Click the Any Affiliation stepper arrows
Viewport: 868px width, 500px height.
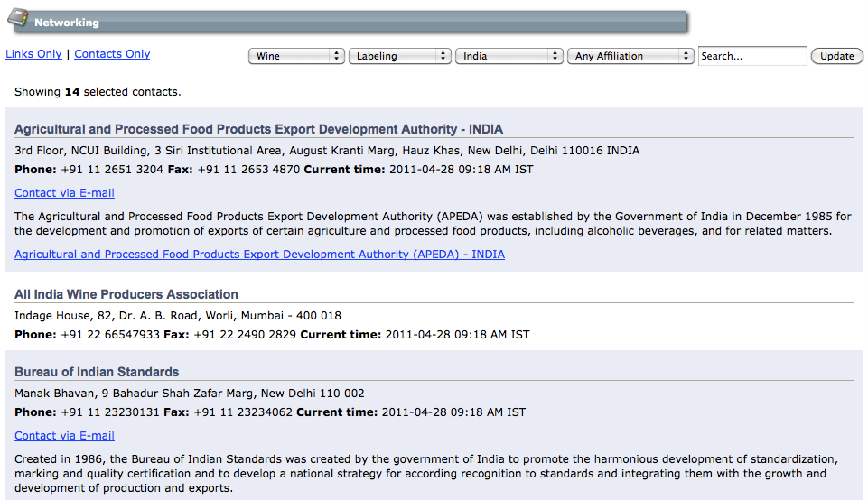tap(686, 56)
